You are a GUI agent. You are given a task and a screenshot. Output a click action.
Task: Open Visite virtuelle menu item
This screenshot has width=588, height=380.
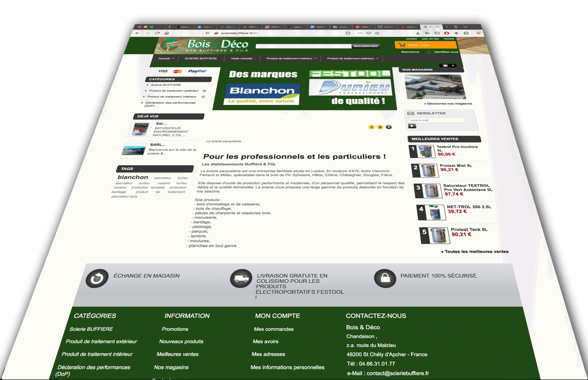tap(241, 59)
